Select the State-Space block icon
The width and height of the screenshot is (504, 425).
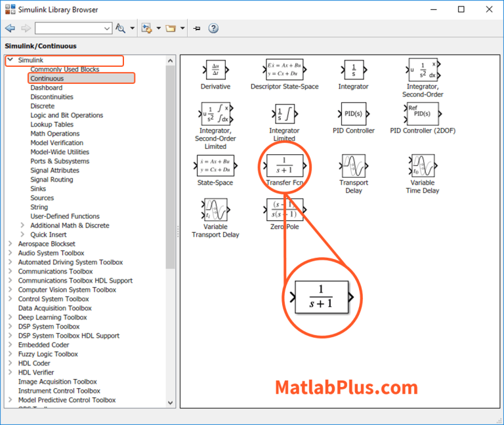click(215, 165)
